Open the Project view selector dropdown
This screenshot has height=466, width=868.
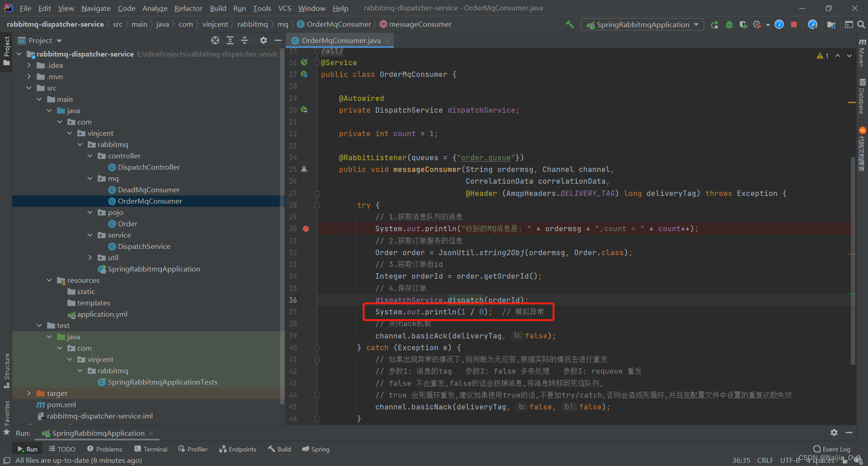tap(40, 40)
